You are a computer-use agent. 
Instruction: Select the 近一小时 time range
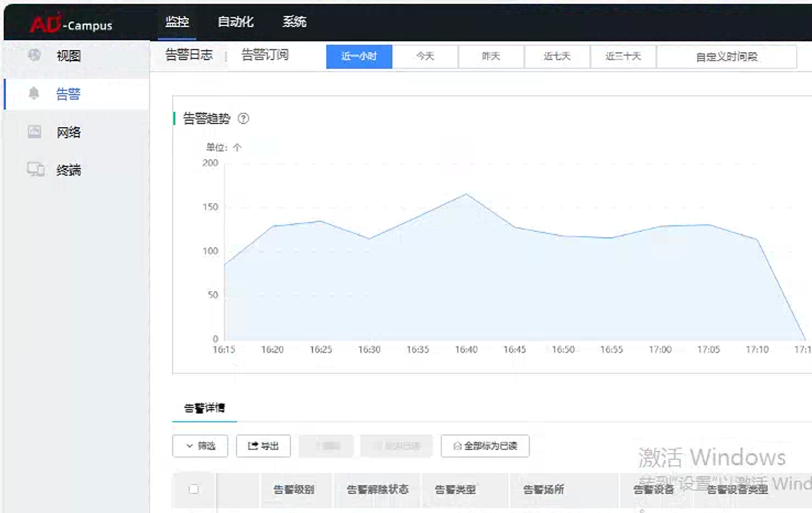[359, 57]
